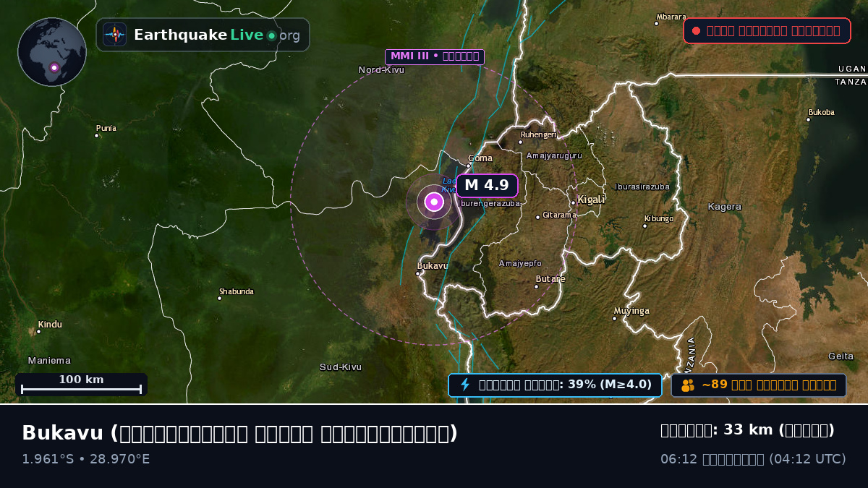Click the coordinates 1.961°S • 28.970°E
Viewport: 868px width, 488px height.
click(86, 459)
